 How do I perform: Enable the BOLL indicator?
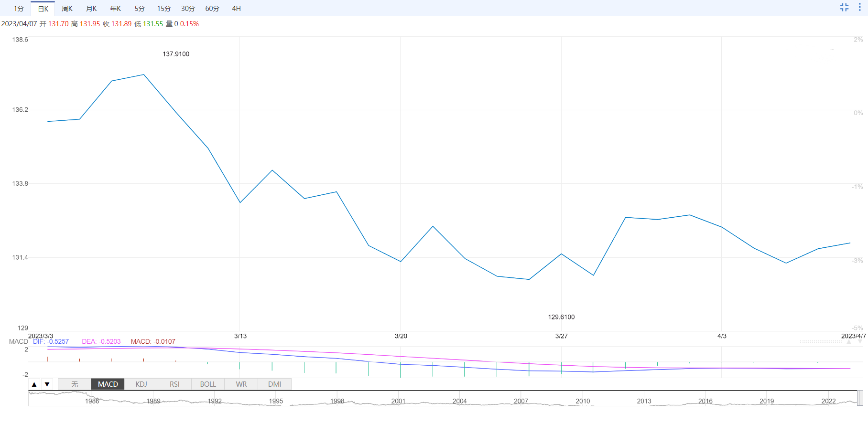[208, 384]
